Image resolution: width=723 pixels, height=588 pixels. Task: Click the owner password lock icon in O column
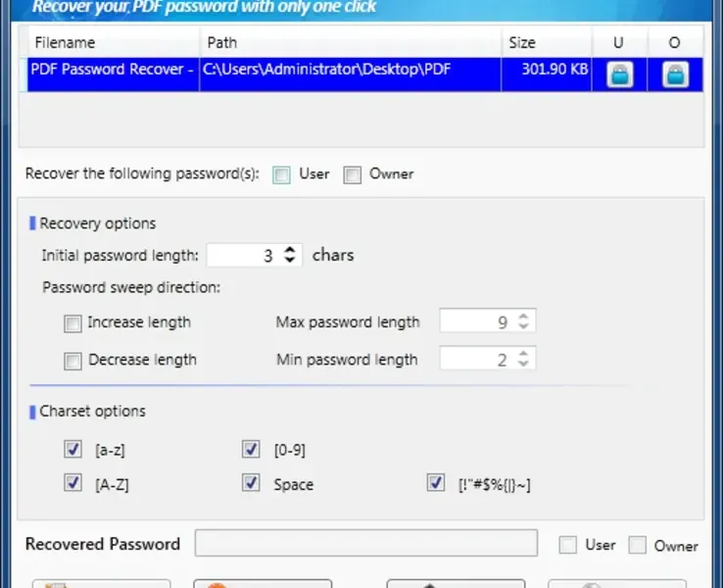(x=676, y=74)
